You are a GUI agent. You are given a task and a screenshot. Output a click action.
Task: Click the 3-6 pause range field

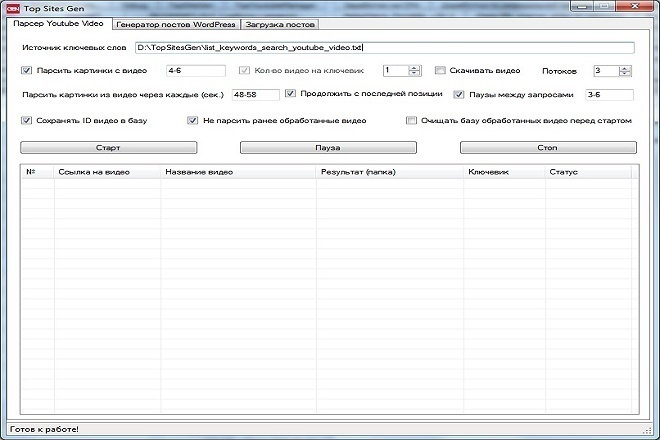(609, 95)
